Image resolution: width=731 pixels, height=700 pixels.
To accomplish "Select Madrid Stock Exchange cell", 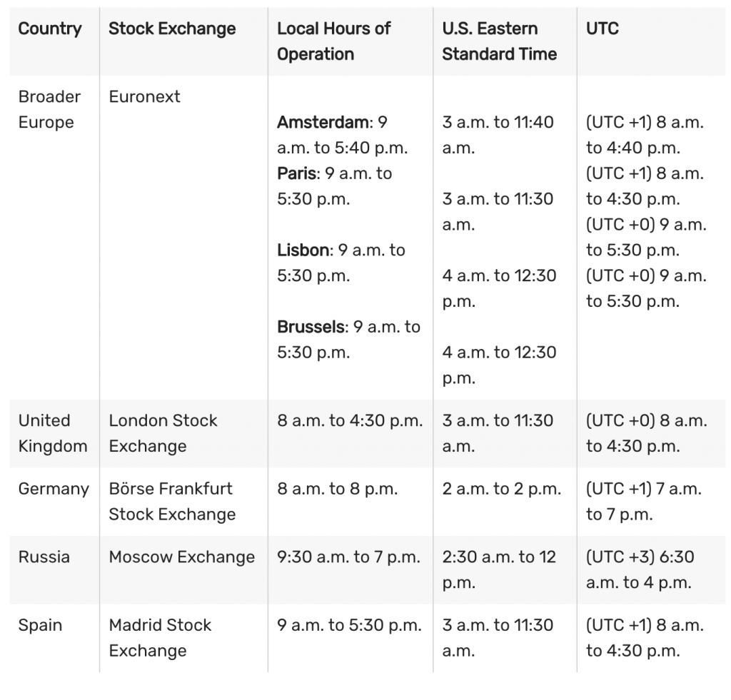I will (x=160, y=638).
